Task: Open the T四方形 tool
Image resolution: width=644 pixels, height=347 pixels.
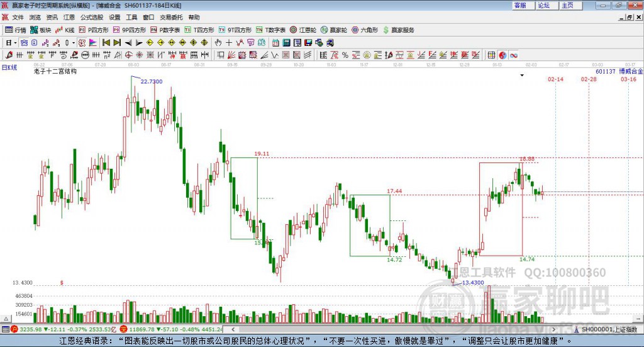Action: coord(199,30)
